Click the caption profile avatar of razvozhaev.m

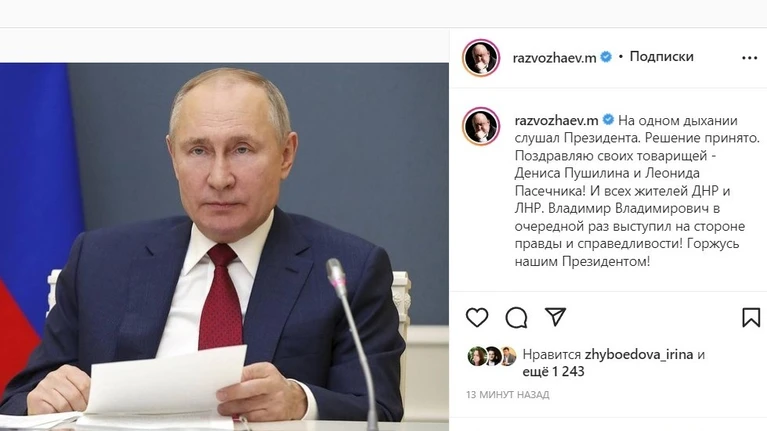(x=481, y=126)
